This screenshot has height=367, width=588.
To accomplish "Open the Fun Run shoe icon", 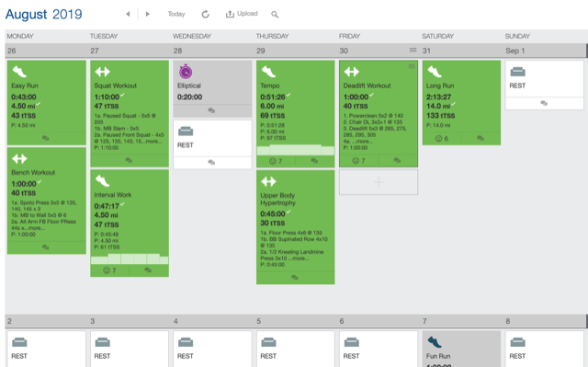I will click(435, 342).
